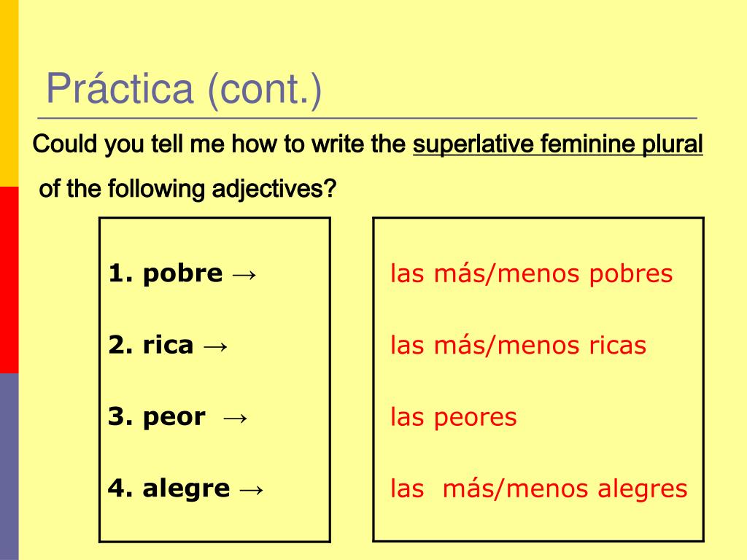Click the arrow after peor
The height and width of the screenshot is (560, 747).
pyautogui.click(x=236, y=418)
